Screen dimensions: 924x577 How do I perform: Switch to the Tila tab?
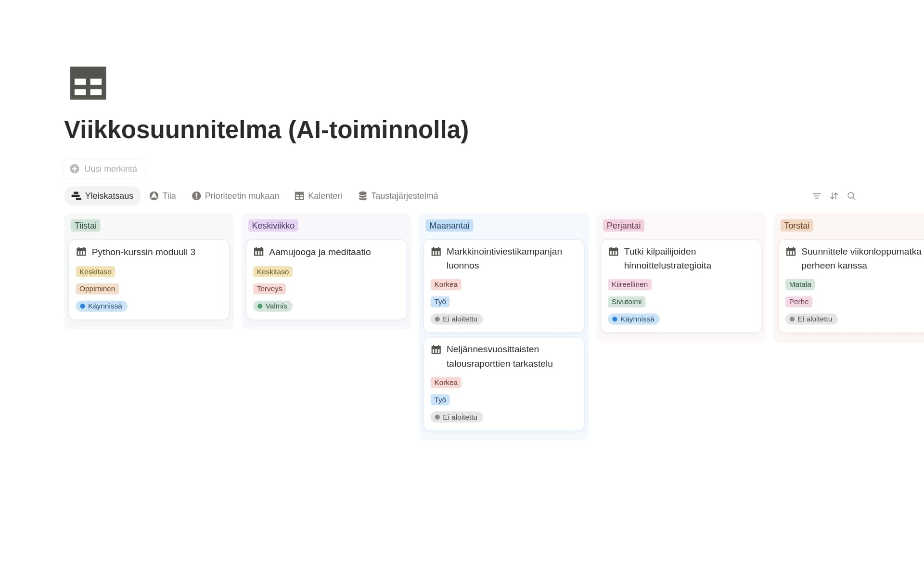[x=163, y=196]
